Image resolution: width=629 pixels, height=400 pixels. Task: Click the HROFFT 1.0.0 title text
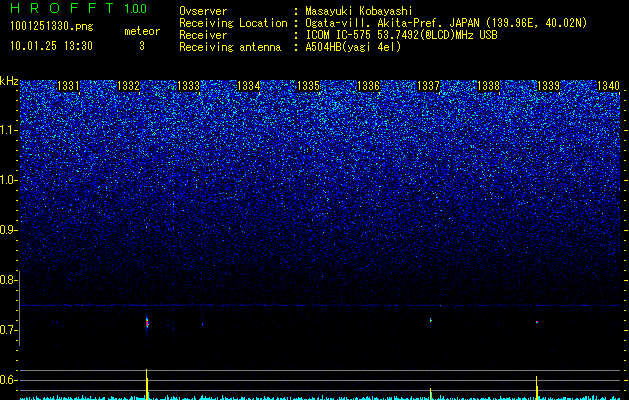79,8
